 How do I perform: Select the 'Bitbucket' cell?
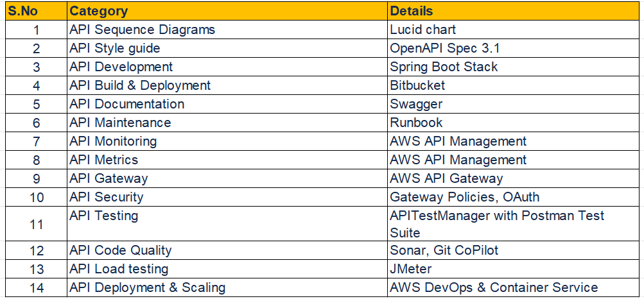(513, 85)
